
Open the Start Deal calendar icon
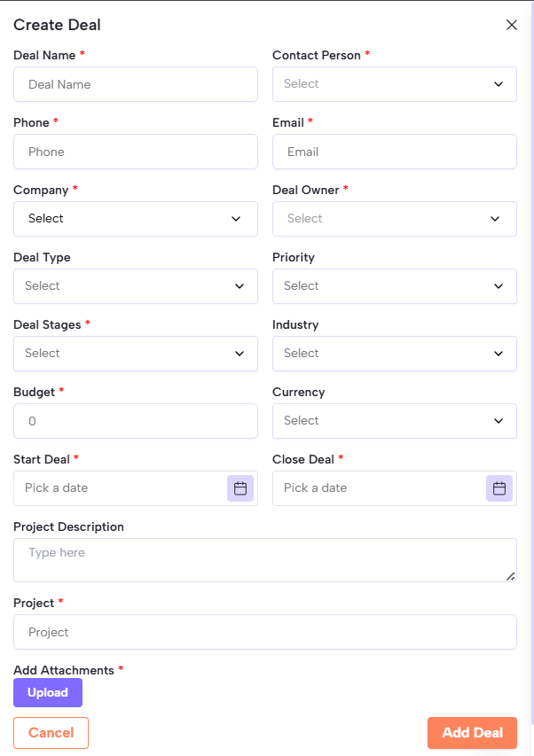(240, 488)
